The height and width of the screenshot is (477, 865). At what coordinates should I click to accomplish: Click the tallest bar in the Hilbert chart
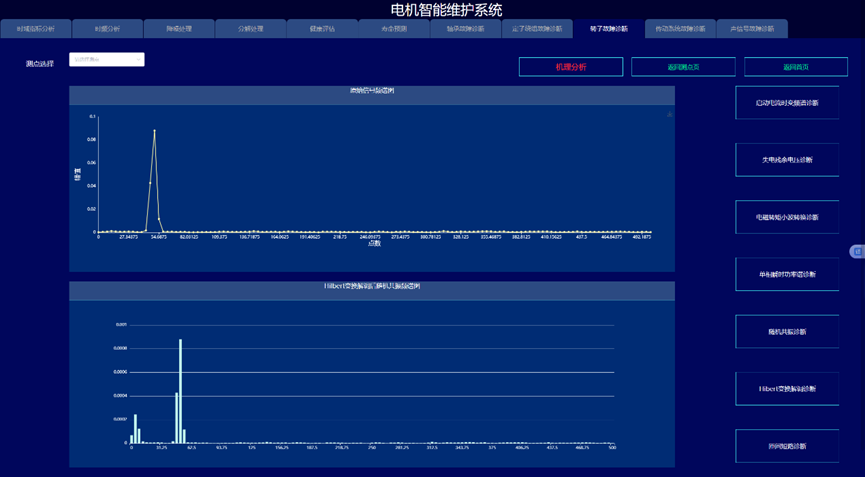[180, 390]
